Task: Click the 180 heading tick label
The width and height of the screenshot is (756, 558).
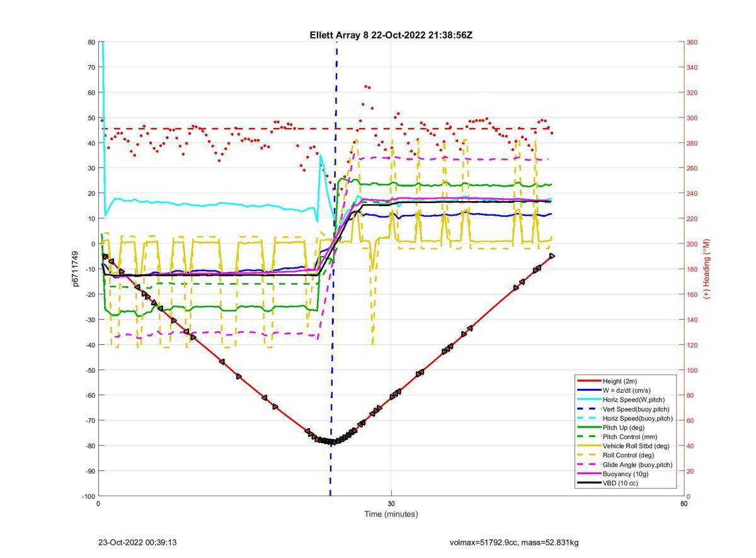Action: (692, 269)
